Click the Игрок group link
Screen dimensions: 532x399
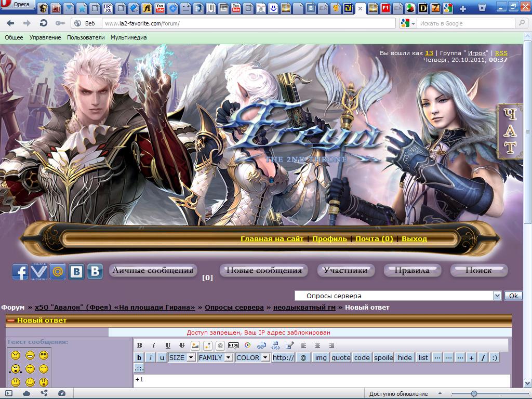coord(477,53)
